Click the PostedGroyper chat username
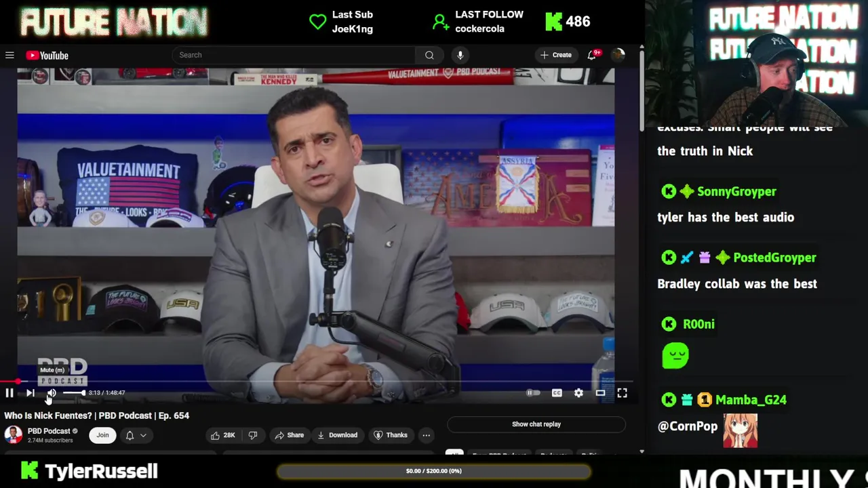 pyautogui.click(x=774, y=258)
